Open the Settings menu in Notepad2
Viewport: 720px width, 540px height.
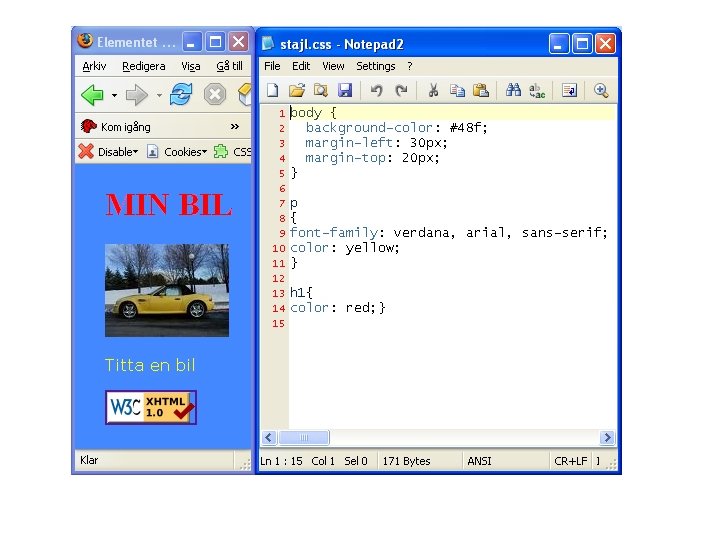376,66
